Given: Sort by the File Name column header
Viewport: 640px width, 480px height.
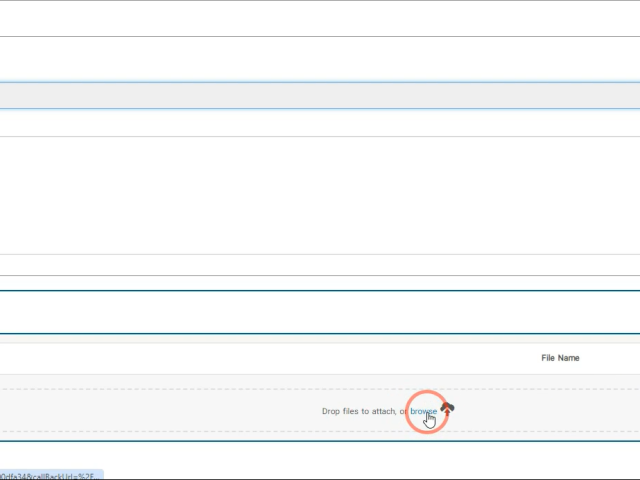Looking at the screenshot, I should [x=560, y=358].
